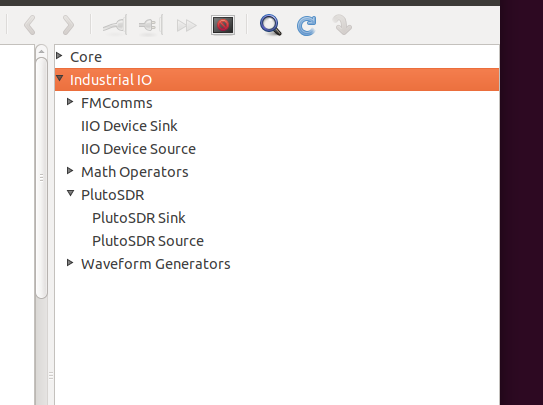Click the disable block disconnected-plug icon
This screenshot has width=543, height=405.
151,25
